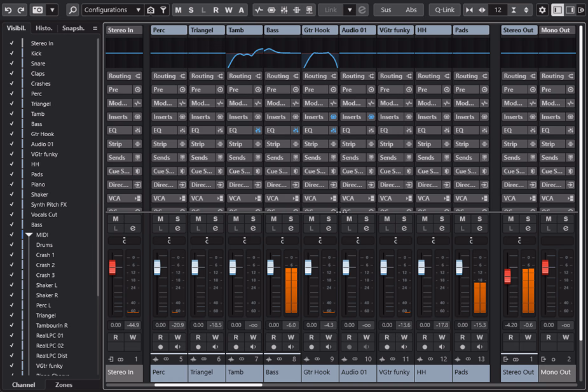Click the camera snapshot icon
The height and width of the screenshot is (392, 588).
(x=38, y=10)
